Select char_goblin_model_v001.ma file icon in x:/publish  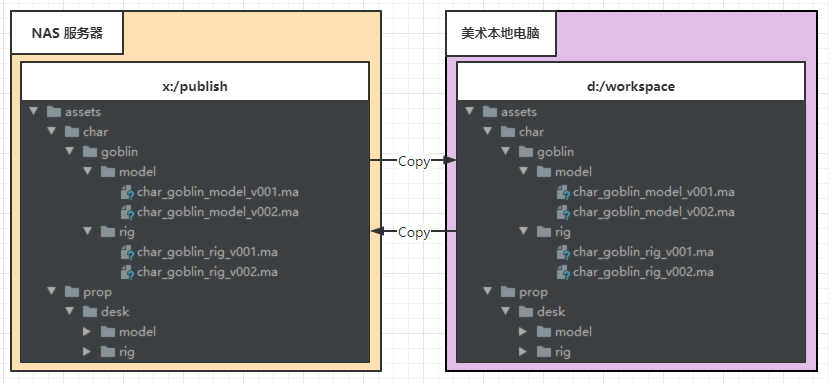[127, 192]
